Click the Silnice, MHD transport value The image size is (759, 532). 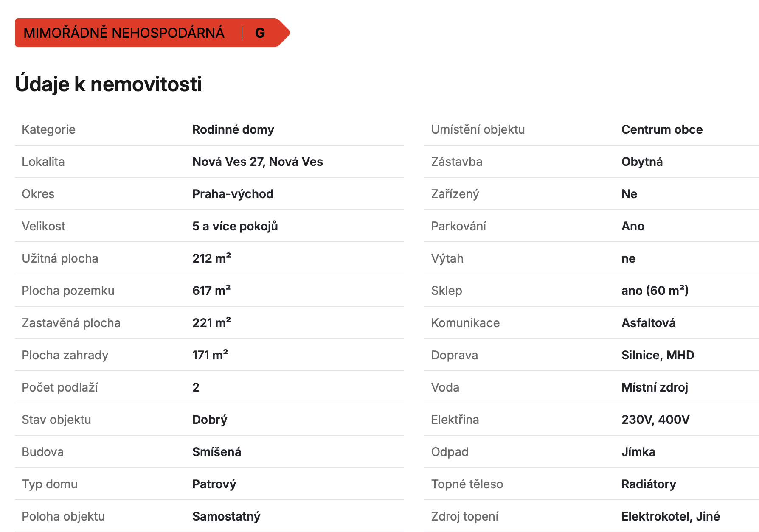click(x=658, y=355)
